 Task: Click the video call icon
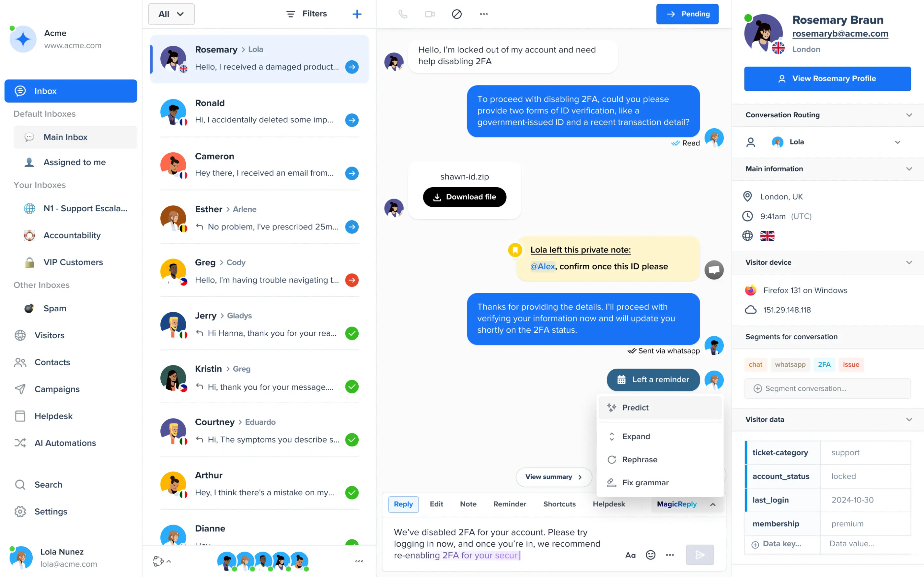(x=430, y=13)
